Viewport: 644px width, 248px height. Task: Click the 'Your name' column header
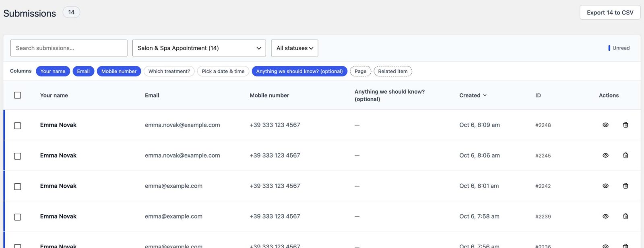(54, 95)
